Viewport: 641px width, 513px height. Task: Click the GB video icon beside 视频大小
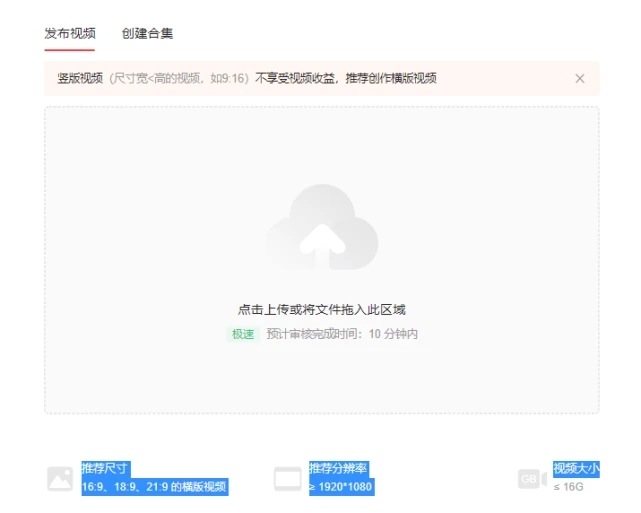click(x=532, y=479)
